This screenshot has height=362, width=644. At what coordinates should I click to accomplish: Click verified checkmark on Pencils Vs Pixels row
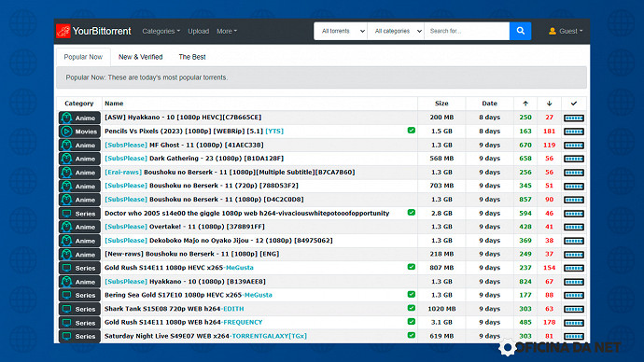[x=411, y=131]
